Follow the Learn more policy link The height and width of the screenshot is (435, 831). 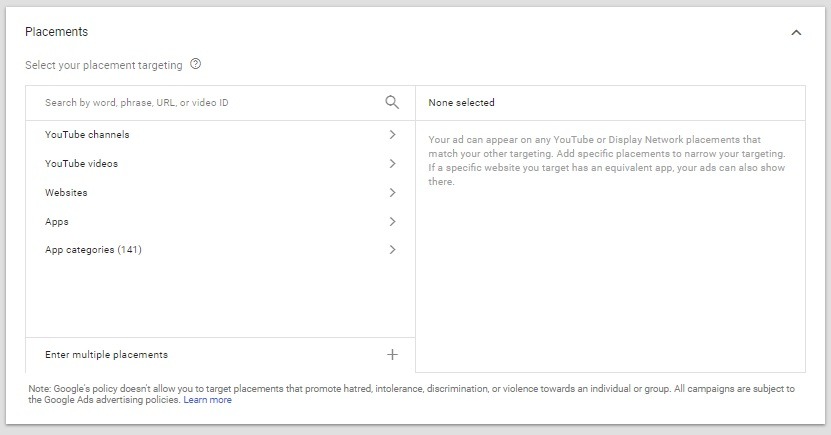click(207, 400)
